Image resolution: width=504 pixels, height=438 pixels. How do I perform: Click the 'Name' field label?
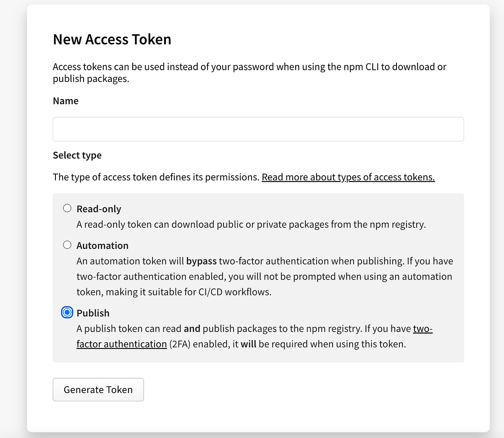[66, 101]
